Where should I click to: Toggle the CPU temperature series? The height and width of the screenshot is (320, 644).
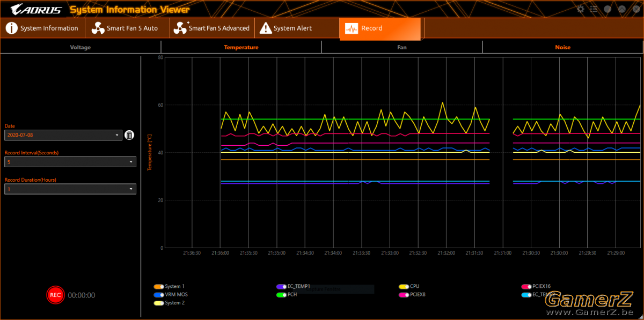(x=404, y=286)
